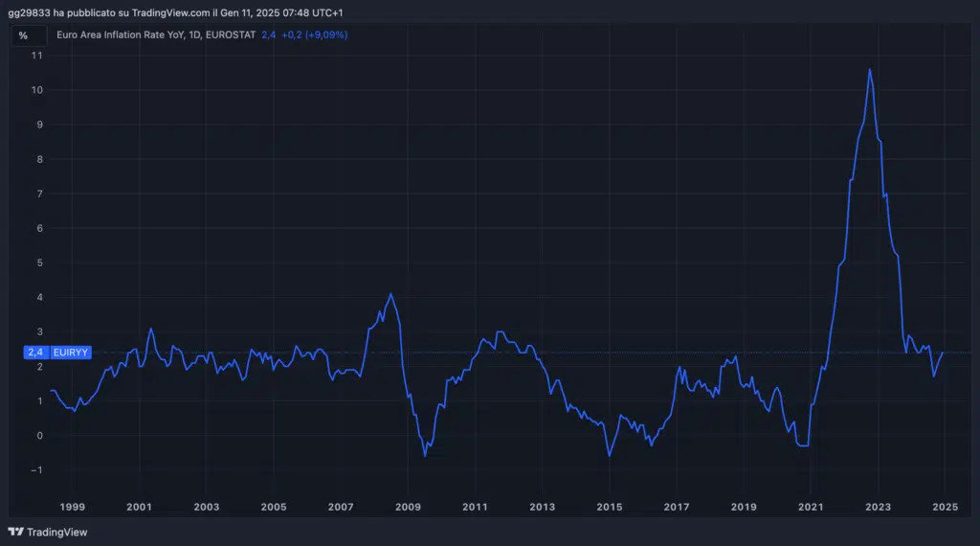Toggle the percent (%) scale button
Screen dimensions: 980x546
pyautogui.click(x=23, y=35)
